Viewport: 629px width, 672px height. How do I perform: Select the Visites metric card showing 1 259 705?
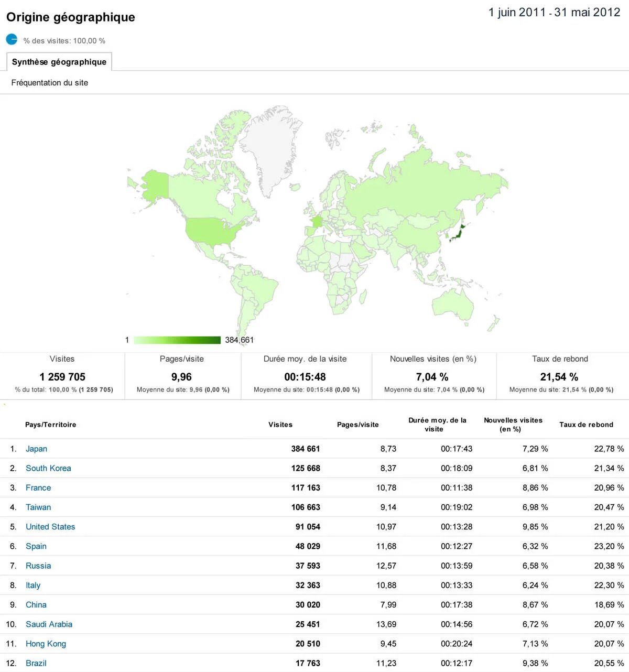62,374
